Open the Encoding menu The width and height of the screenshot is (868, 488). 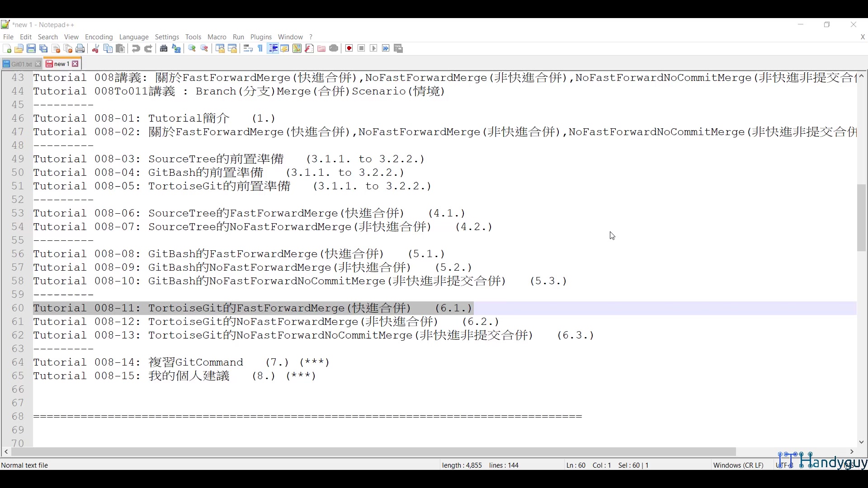coord(99,37)
